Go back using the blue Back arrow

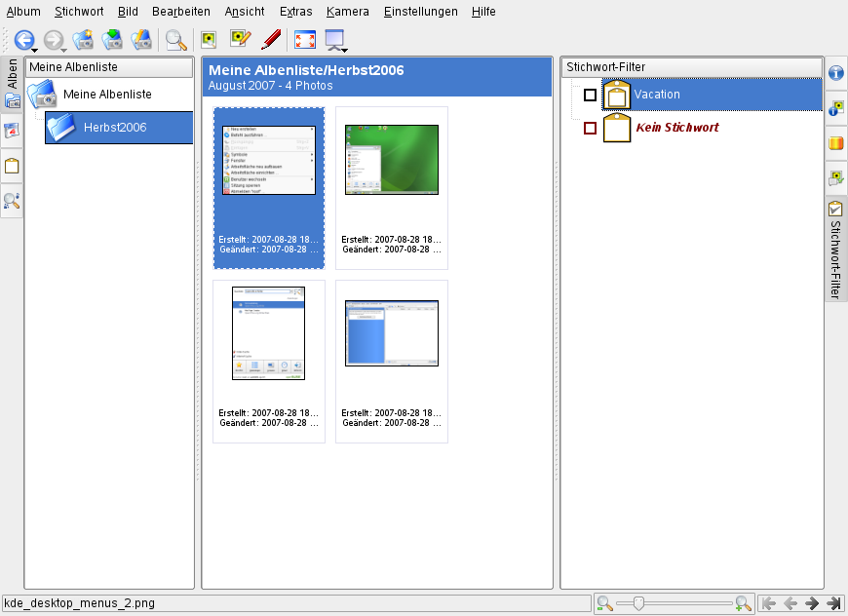point(23,40)
